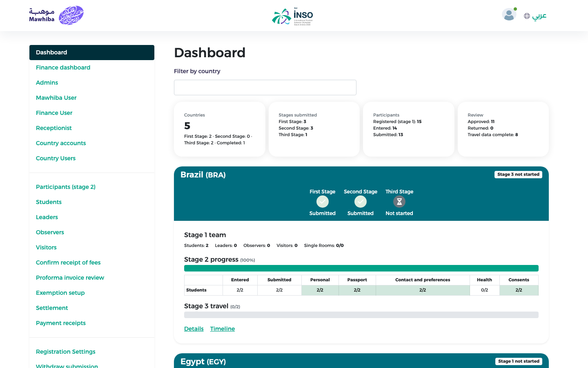This screenshot has height=368, width=588.
Task: Click the Egypt (EGY) heading
Action: click(x=203, y=361)
